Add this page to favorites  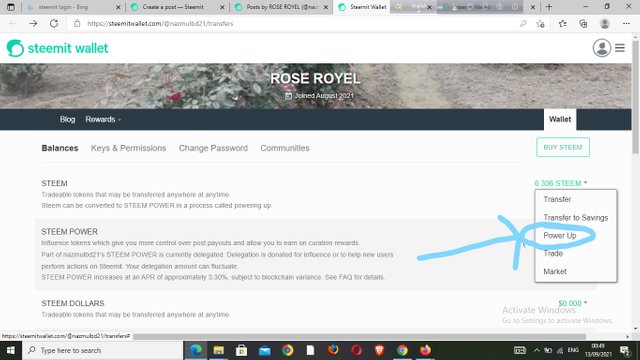tap(540, 24)
